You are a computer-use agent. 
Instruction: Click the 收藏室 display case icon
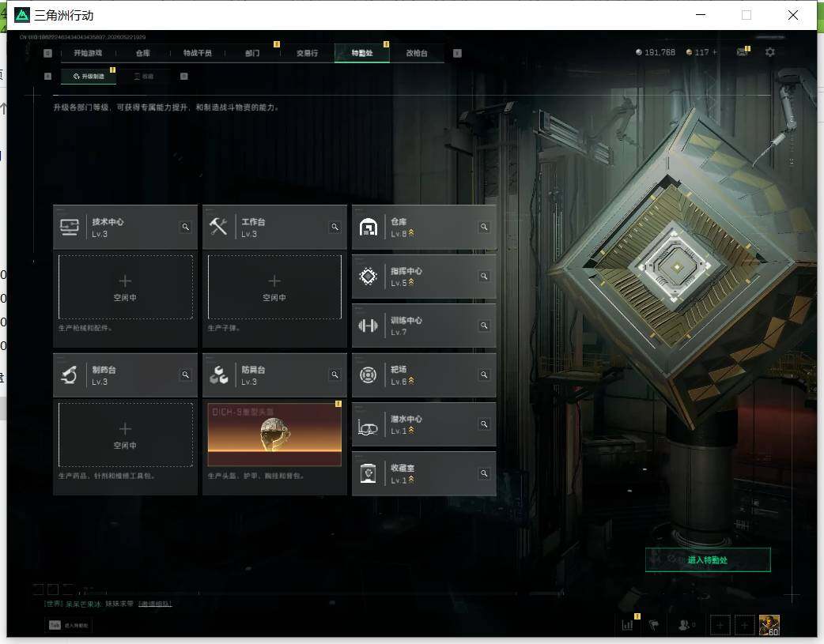[369, 473]
